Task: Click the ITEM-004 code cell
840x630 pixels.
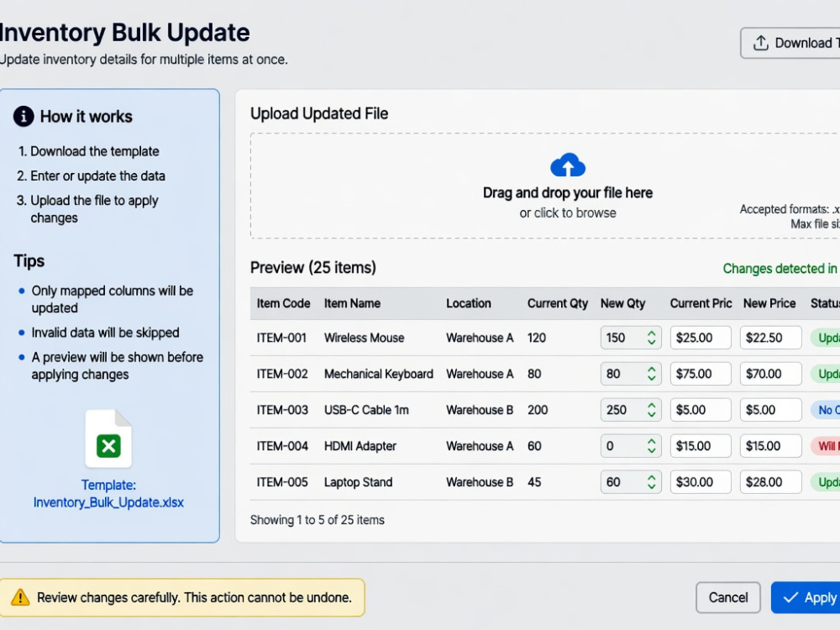Action: pyautogui.click(x=282, y=446)
